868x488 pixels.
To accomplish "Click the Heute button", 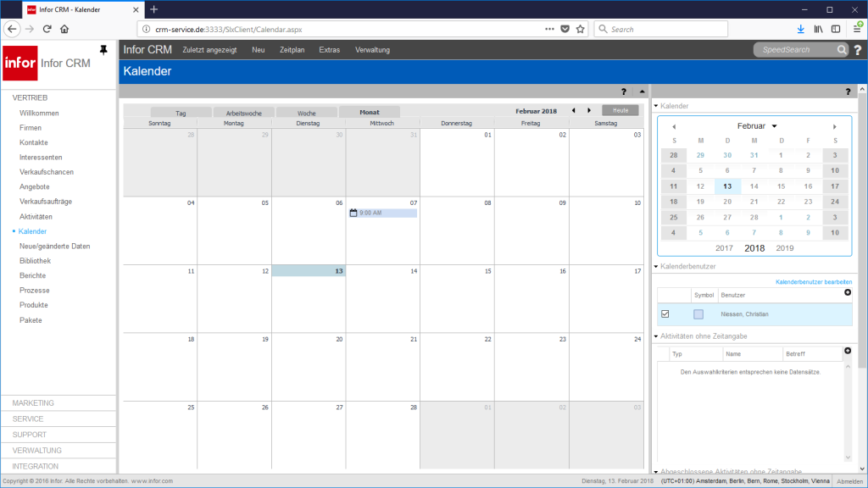I will pyautogui.click(x=620, y=109).
